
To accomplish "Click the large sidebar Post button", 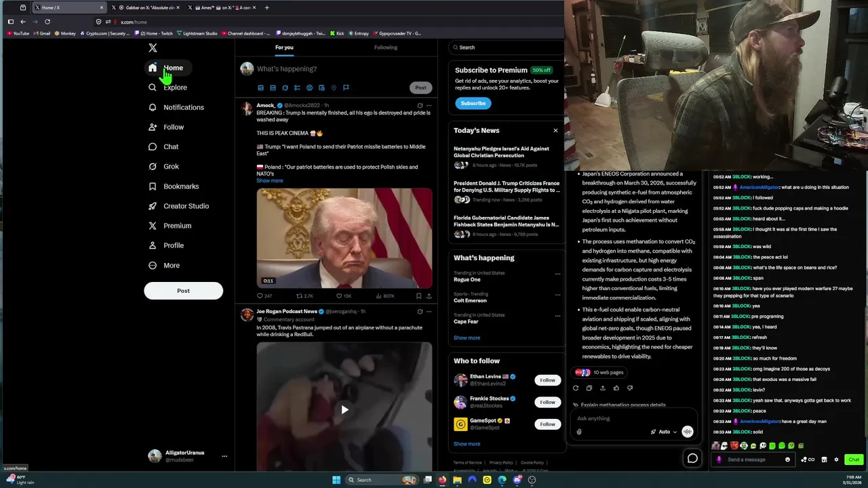I will (x=183, y=291).
